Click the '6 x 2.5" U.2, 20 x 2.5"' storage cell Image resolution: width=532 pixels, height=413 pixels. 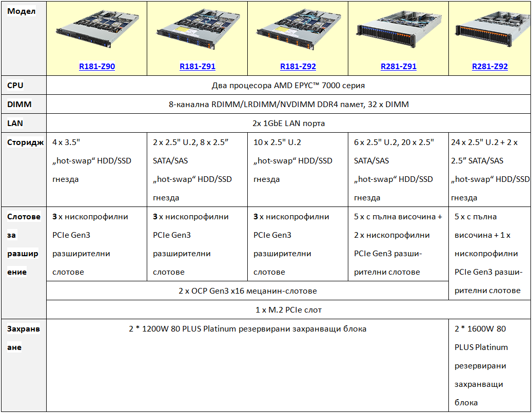[x=398, y=170]
